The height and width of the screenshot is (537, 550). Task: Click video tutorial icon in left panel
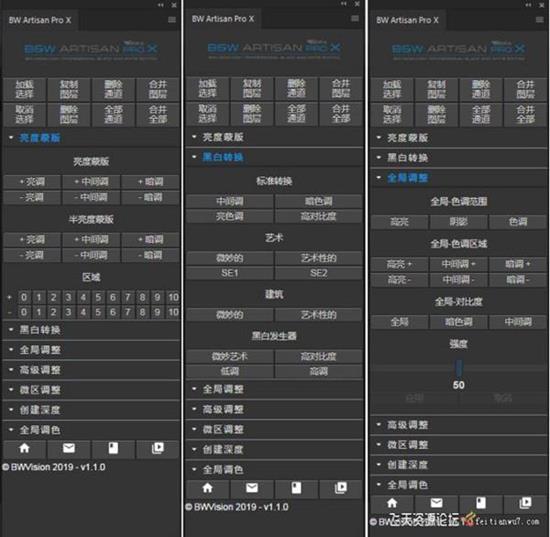point(157,448)
